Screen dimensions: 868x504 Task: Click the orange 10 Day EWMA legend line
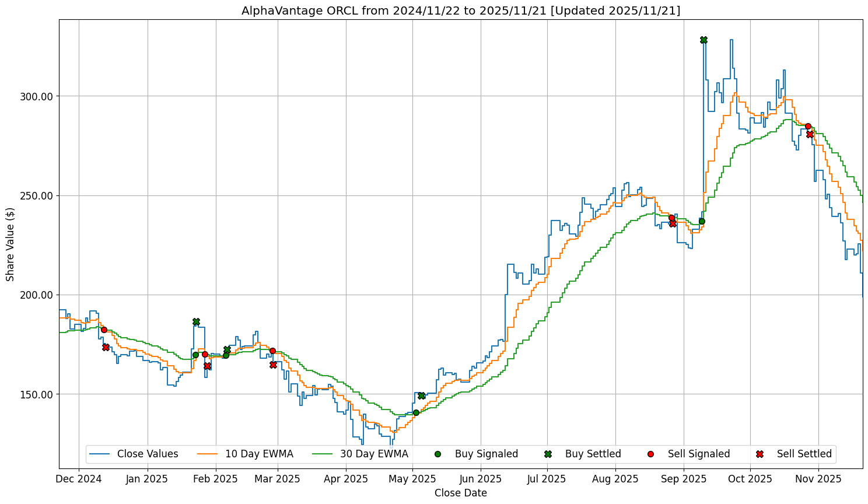208,454
